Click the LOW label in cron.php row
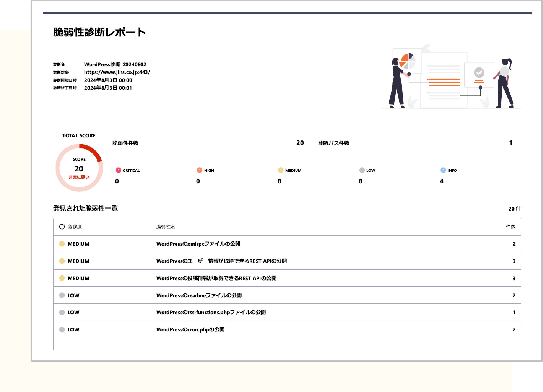The height and width of the screenshot is (392, 543). point(74,330)
